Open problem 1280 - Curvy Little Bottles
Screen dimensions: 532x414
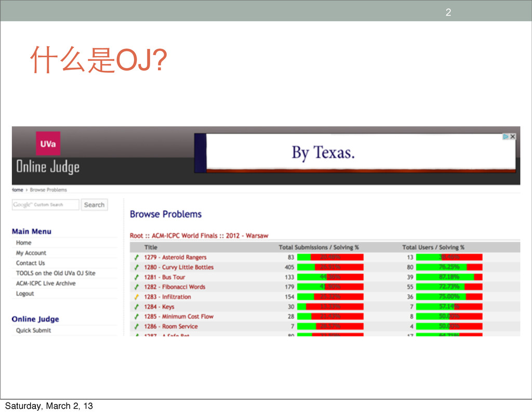tap(179, 267)
